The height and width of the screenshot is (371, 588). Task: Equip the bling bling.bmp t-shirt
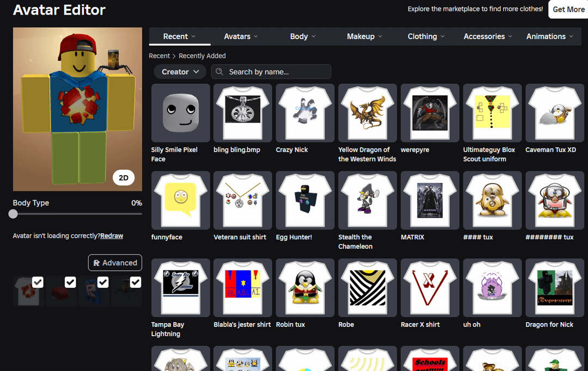point(242,113)
